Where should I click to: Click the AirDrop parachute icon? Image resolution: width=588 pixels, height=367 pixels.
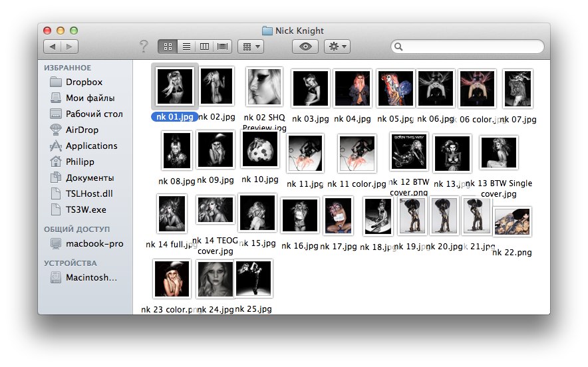tap(56, 130)
